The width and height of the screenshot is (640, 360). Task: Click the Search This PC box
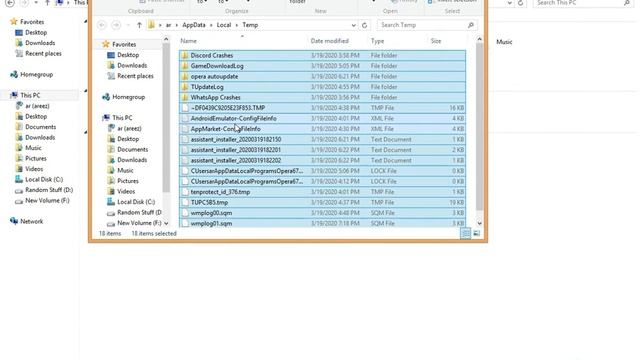coord(583,3)
